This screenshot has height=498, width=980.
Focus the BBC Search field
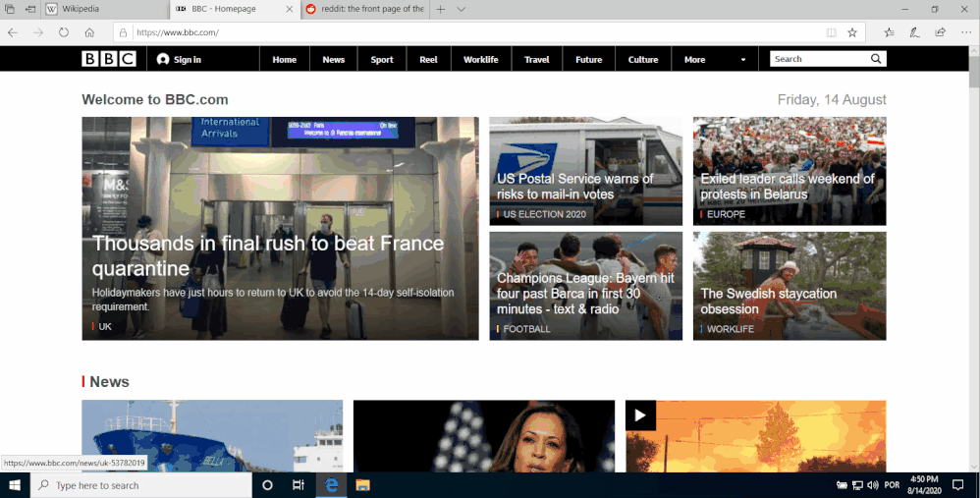(x=818, y=59)
